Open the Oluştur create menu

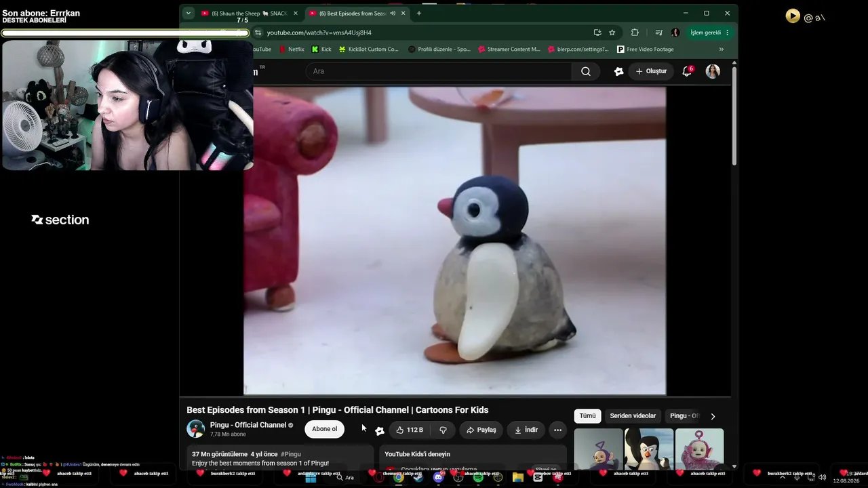pyautogui.click(x=651, y=71)
